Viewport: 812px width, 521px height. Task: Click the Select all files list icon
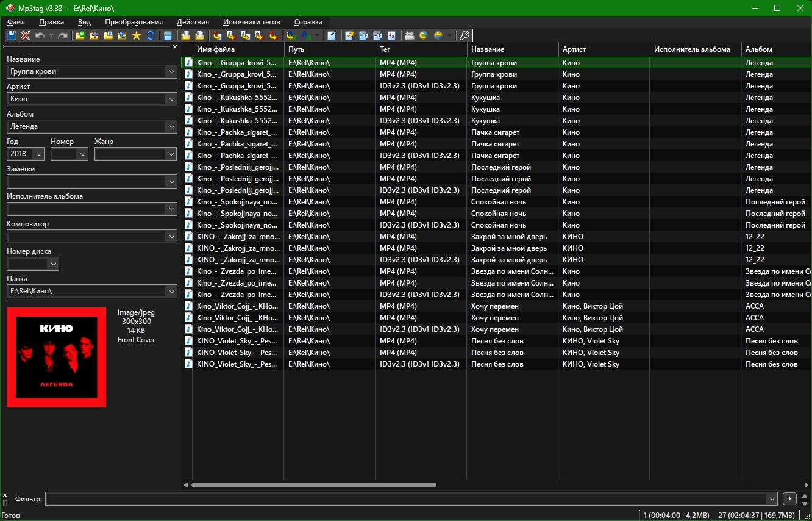point(168,35)
